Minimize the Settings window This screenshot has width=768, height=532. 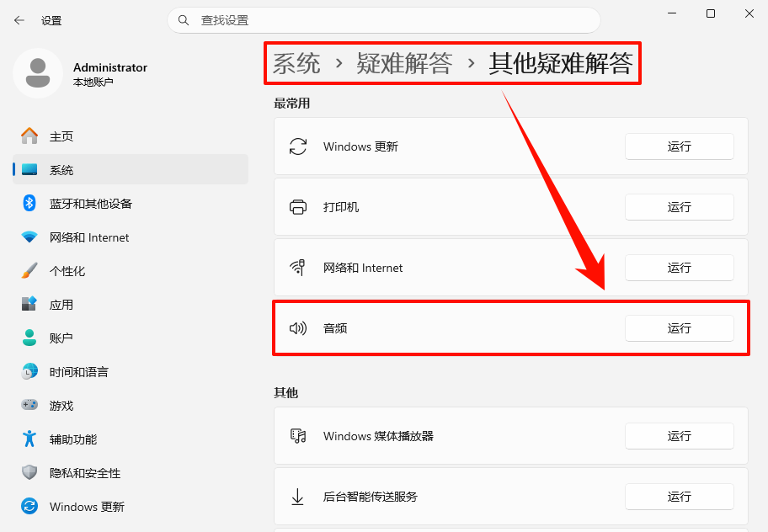pos(672,13)
